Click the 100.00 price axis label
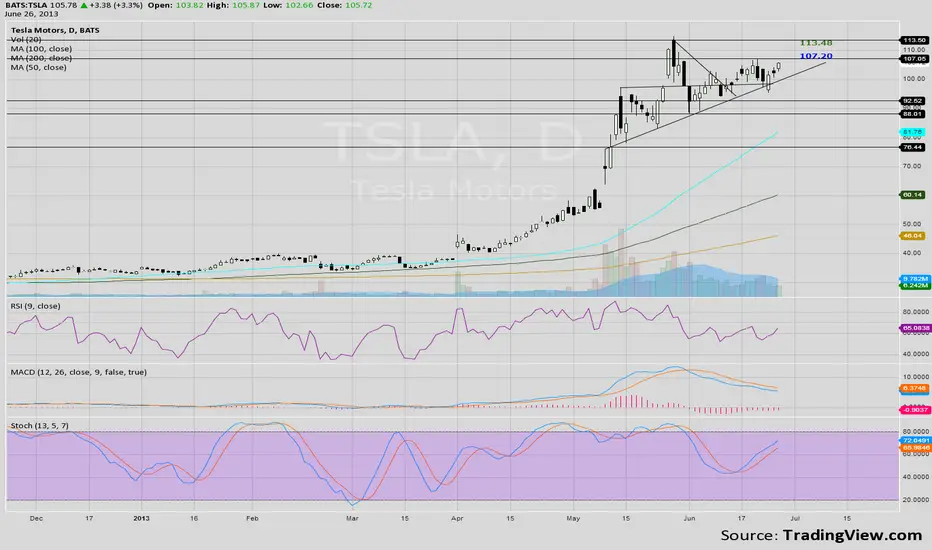932x550 pixels. (x=914, y=78)
